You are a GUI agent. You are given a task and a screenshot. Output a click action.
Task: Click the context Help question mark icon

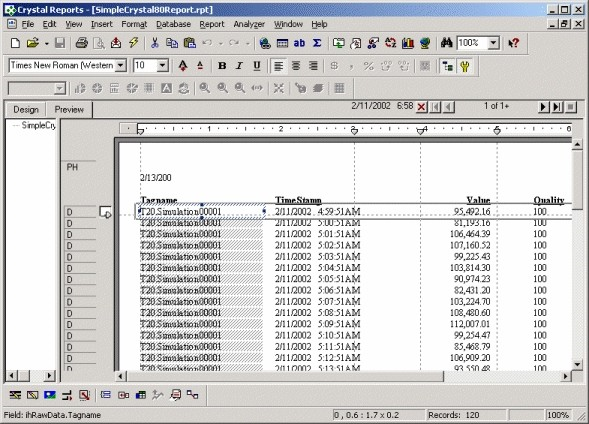513,43
